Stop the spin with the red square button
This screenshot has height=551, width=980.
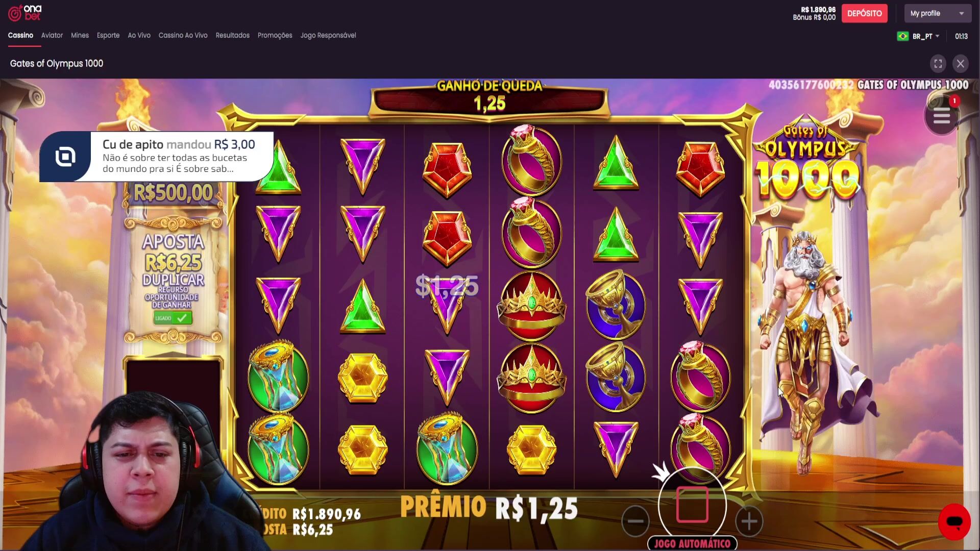point(692,505)
